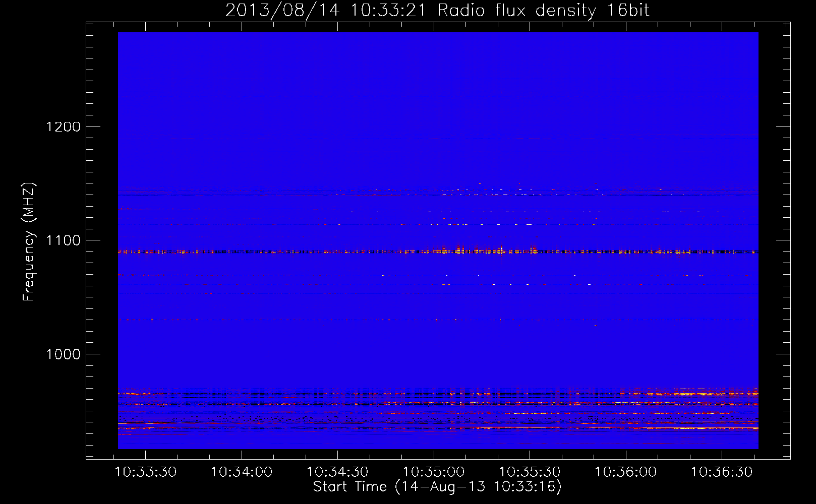This screenshot has width=816, height=504.
Task: Select the 1100 frequency tick label
Action: click(64, 240)
